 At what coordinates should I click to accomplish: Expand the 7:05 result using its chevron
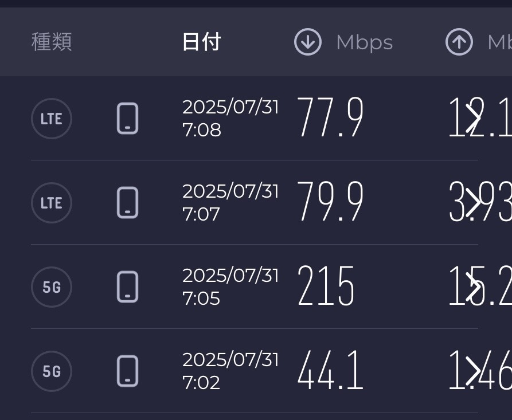tap(474, 287)
